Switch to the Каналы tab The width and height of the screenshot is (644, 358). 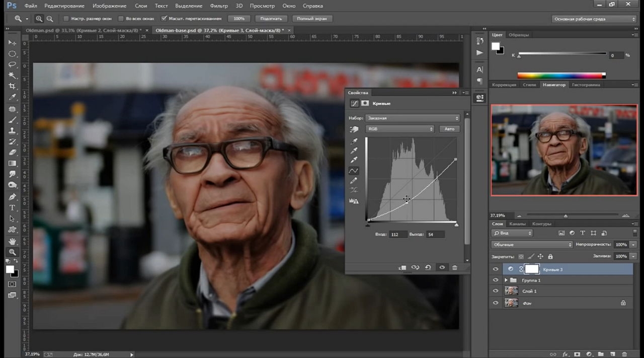click(x=517, y=224)
